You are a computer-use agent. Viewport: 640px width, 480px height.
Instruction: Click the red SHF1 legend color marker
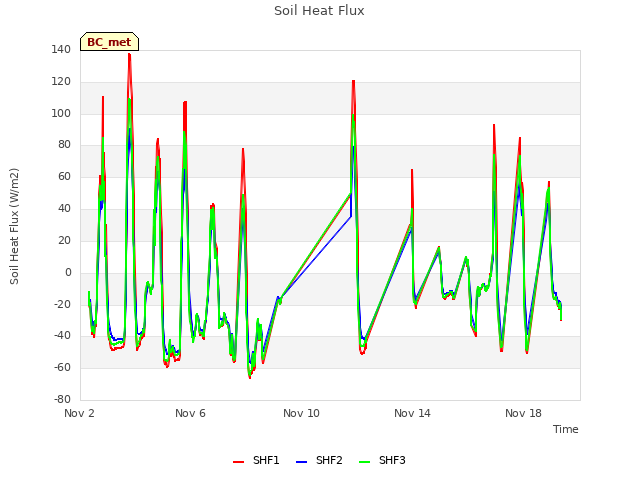238,462
